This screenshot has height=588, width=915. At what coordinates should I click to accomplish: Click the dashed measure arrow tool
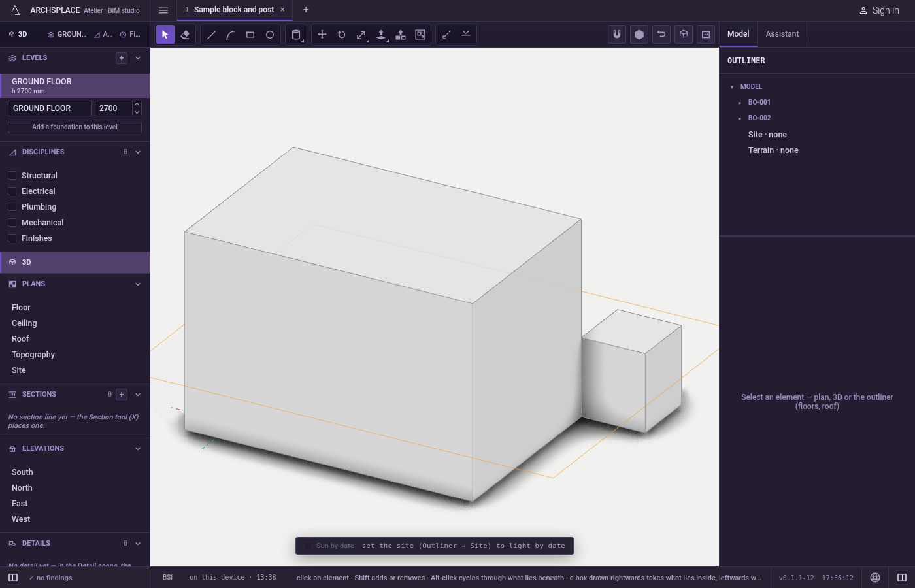[x=446, y=35]
